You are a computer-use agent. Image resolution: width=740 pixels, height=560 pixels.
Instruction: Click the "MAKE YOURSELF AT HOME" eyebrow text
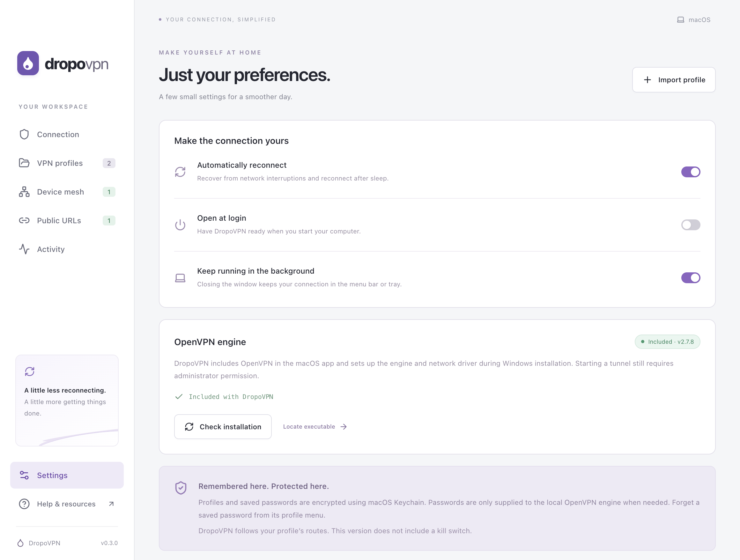tap(210, 53)
